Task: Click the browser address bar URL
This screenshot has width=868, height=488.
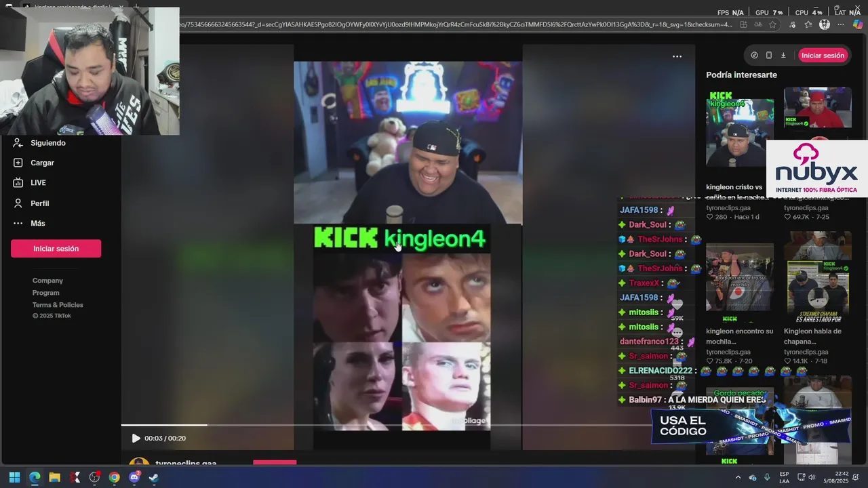Action: click(x=456, y=24)
